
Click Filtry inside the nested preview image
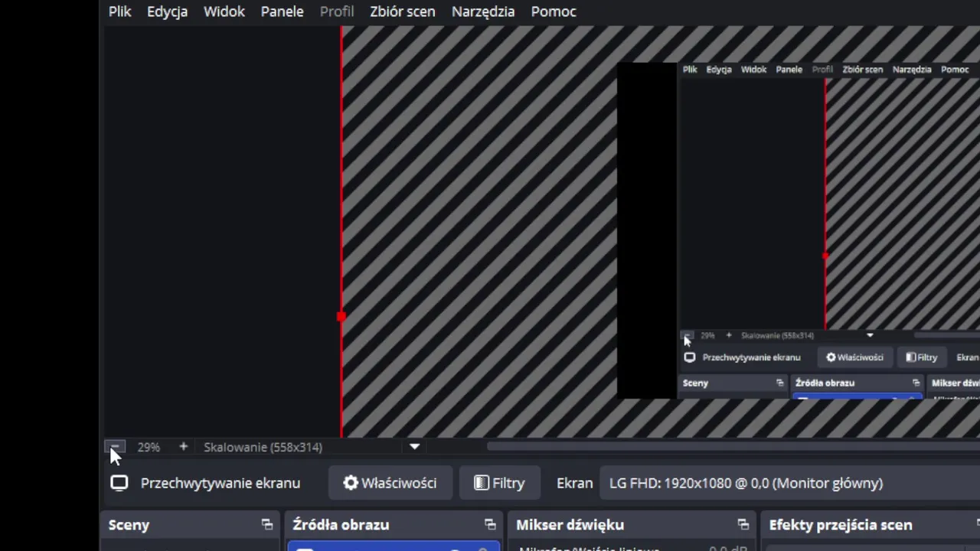(x=922, y=357)
